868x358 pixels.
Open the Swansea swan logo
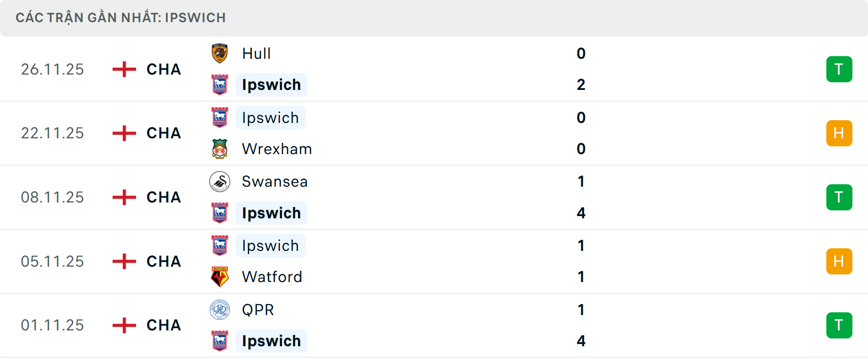pyautogui.click(x=220, y=181)
